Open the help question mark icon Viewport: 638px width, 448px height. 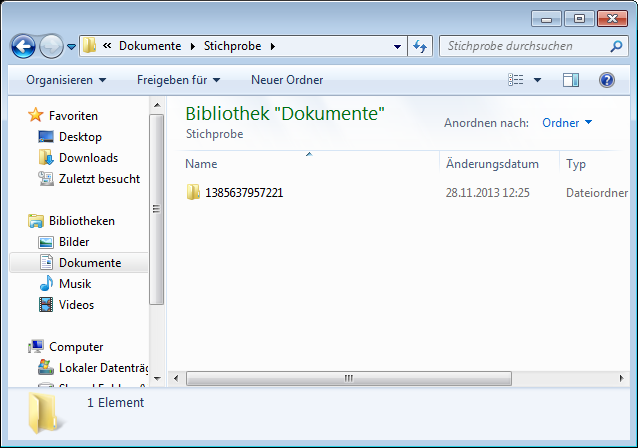[606, 80]
